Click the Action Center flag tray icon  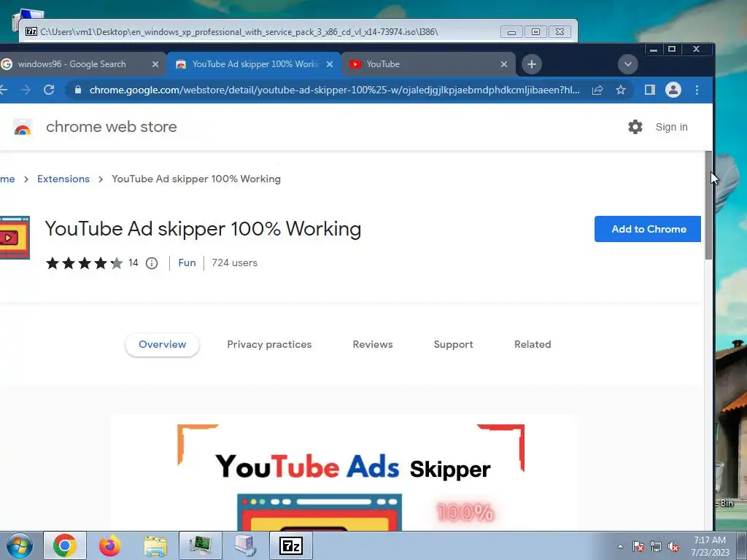pos(638,546)
